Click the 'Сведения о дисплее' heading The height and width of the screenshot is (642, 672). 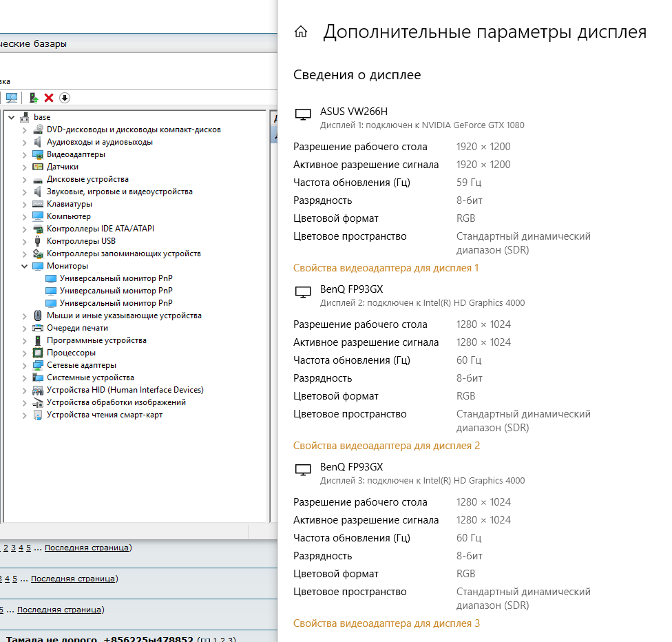[x=357, y=74]
